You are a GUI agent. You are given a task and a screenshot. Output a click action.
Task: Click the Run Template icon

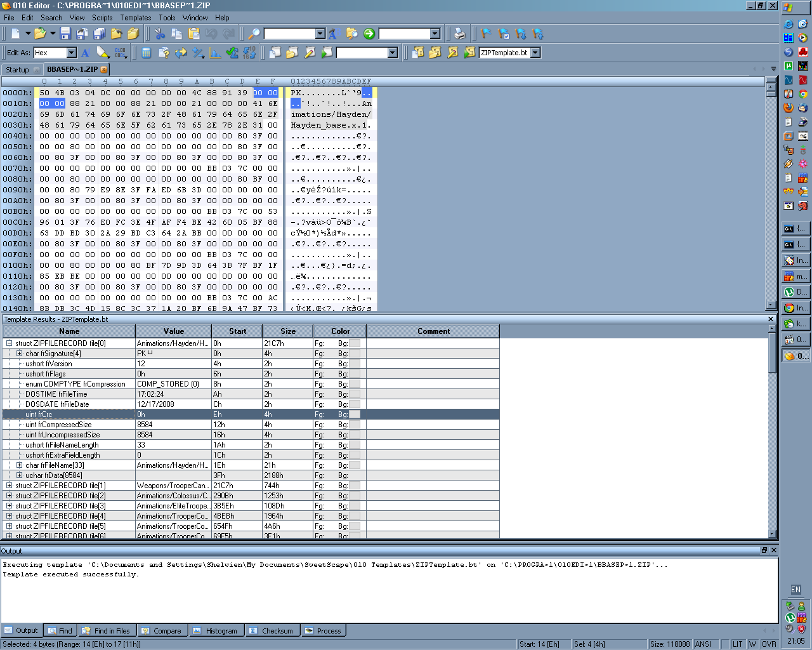pyautogui.click(x=469, y=53)
